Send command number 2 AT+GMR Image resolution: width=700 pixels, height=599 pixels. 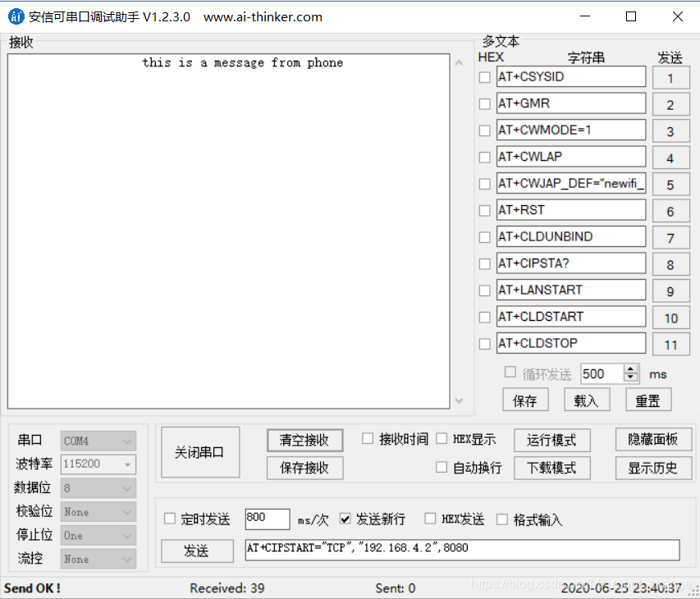[x=671, y=104]
